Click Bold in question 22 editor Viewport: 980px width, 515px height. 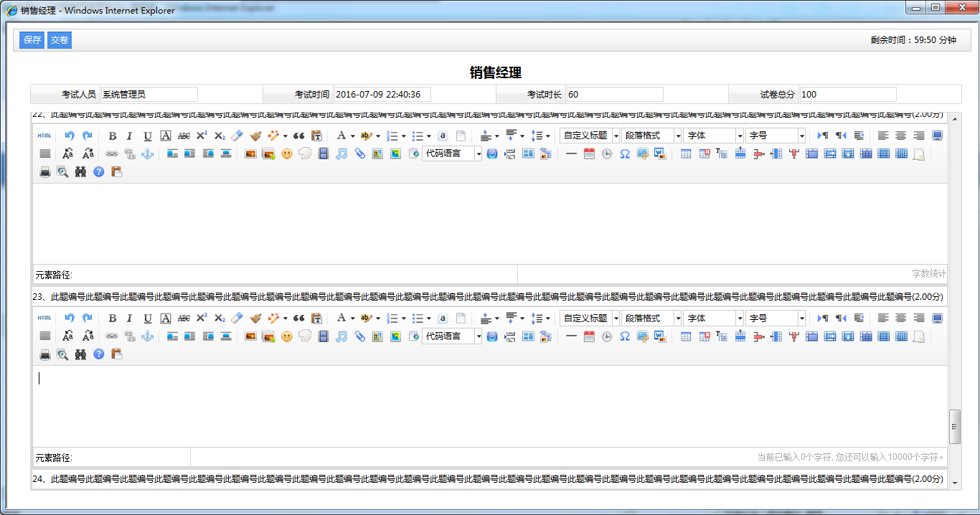pyautogui.click(x=113, y=136)
